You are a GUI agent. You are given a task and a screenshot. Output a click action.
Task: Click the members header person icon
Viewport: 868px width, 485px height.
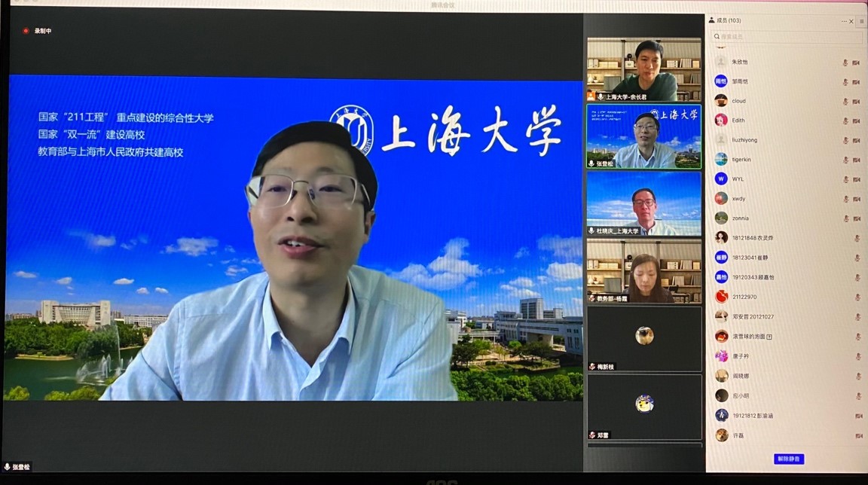click(711, 20)
